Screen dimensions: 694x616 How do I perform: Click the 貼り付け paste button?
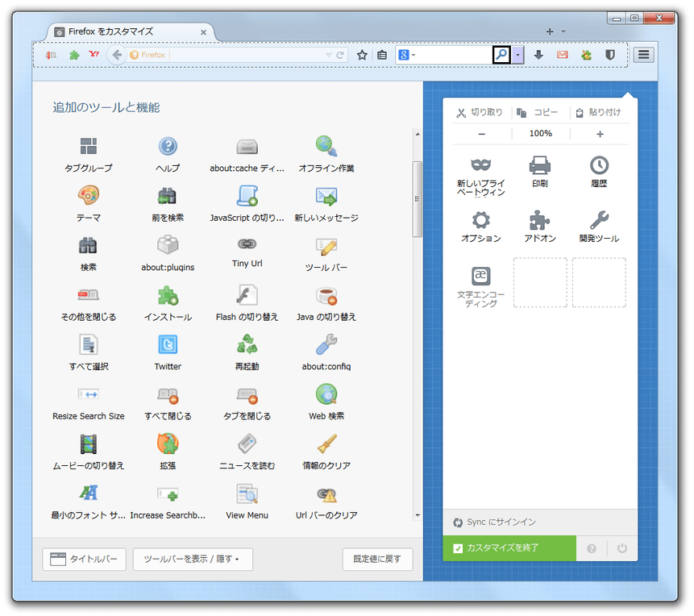click(598, 113)
